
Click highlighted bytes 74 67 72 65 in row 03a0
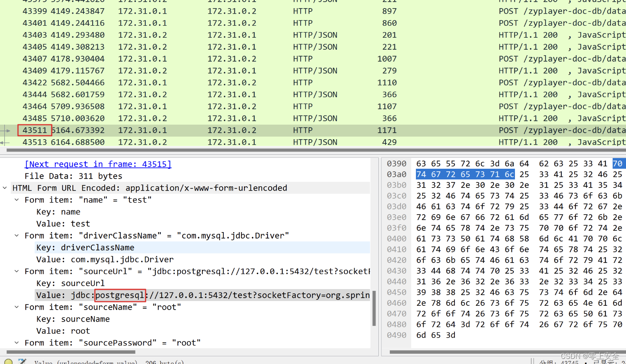(443, 174)
